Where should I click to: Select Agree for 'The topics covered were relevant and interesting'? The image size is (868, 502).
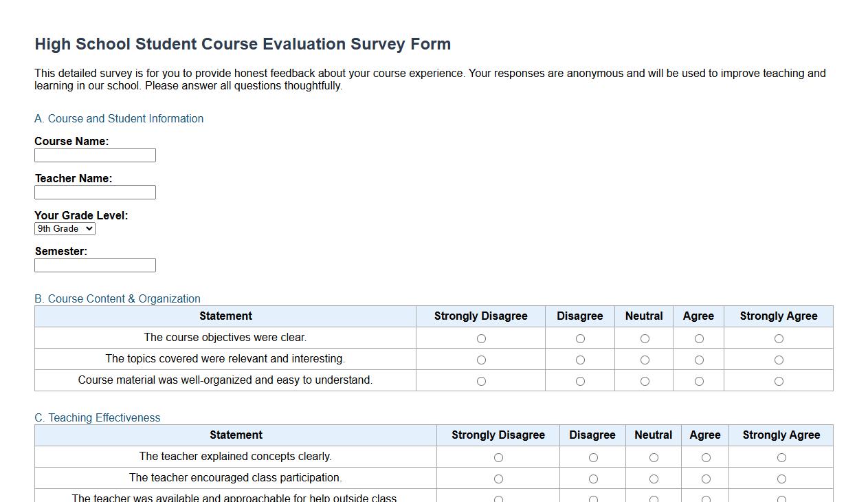pos(698,359)
